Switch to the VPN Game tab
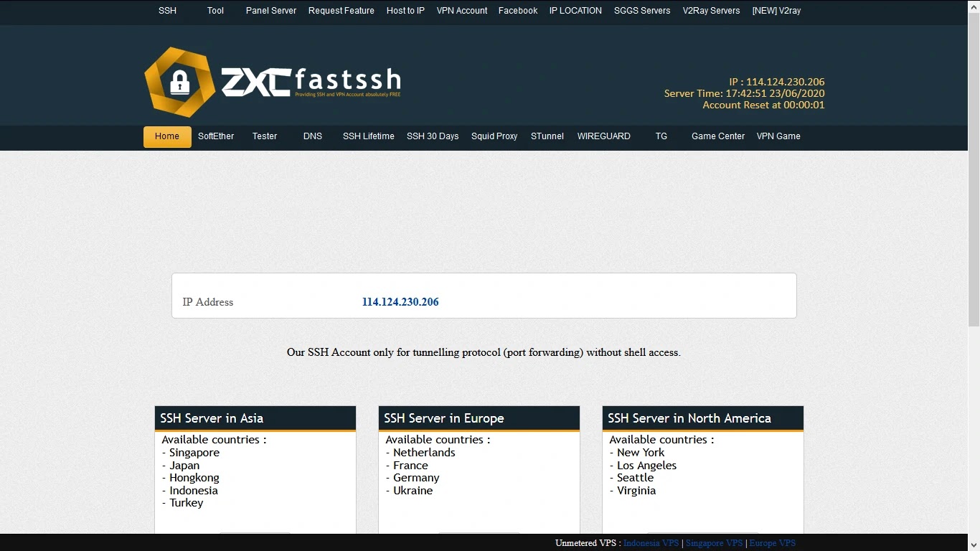Viewport: 980px width, 551px height. [778, 136]
